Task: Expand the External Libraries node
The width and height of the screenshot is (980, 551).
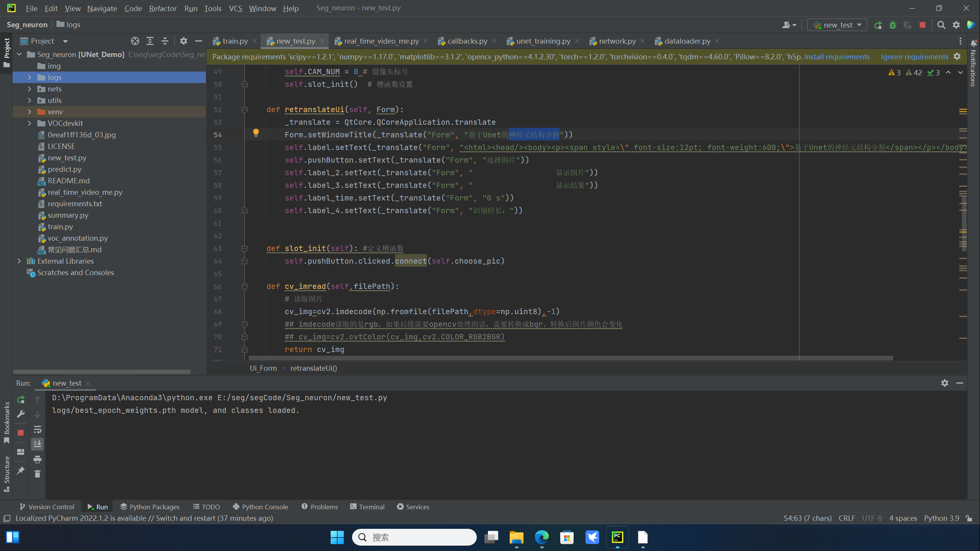Action: coord(19,261)
